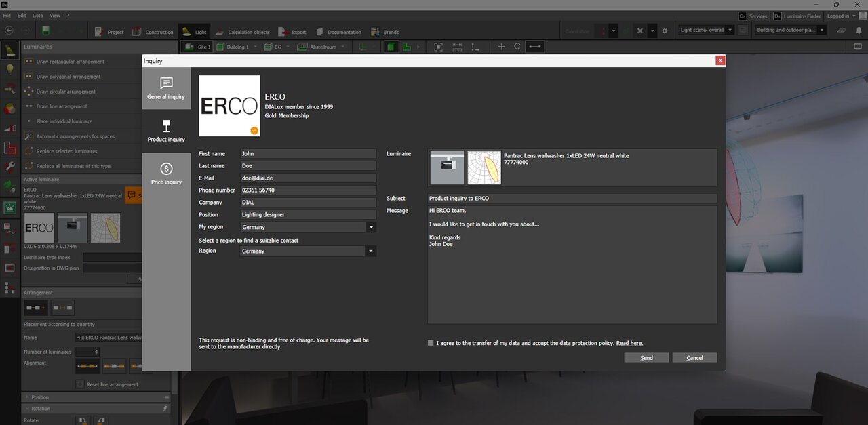The width and height of the screenshot is (868, 425).
Task: Open the File menu
Action: 6,16
